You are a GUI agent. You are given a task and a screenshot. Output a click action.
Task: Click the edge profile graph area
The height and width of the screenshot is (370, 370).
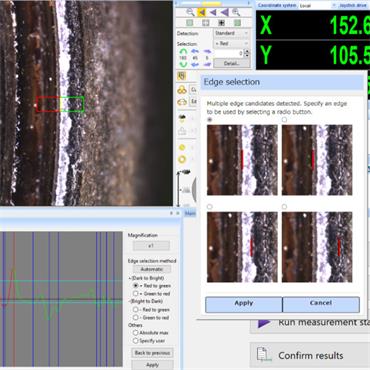(61, 299)
